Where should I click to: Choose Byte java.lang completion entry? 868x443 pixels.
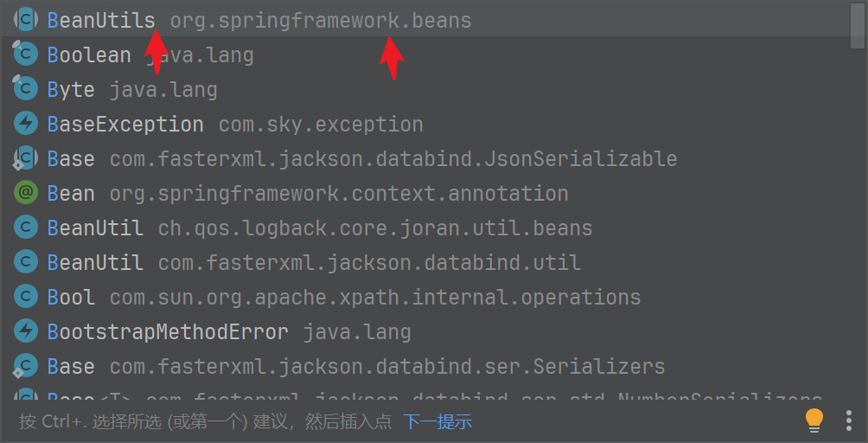click(x=425, y=89)
